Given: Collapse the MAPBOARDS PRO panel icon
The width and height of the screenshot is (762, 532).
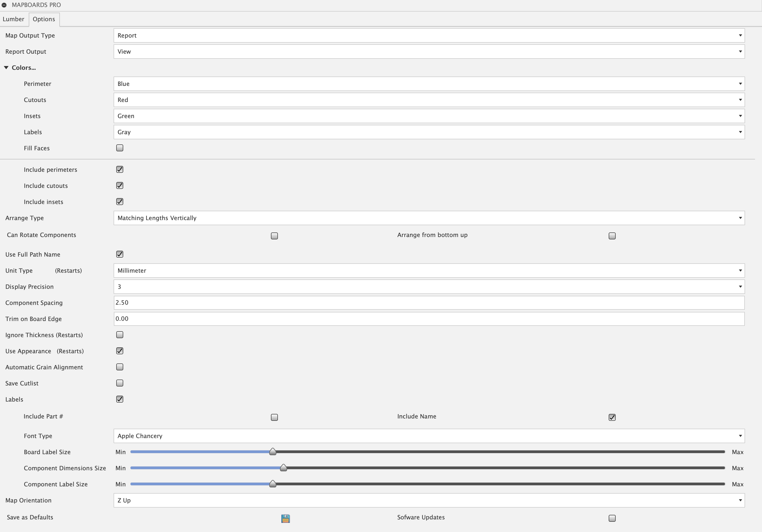Looking at the screenshot, I should (4, 5).
